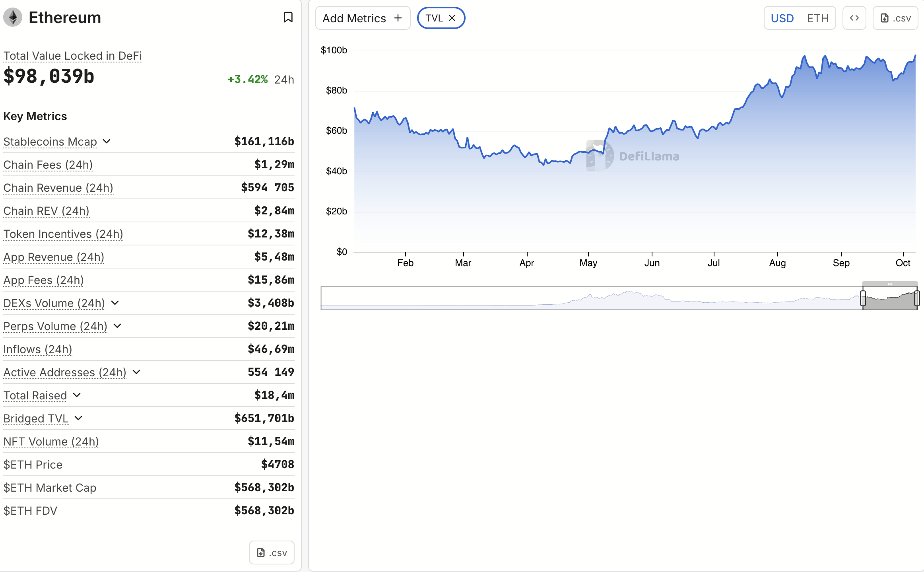Expand DEXs Volume (24h) breakdown
The width and height of the screenshot is (924, 572).
(115, 303)
